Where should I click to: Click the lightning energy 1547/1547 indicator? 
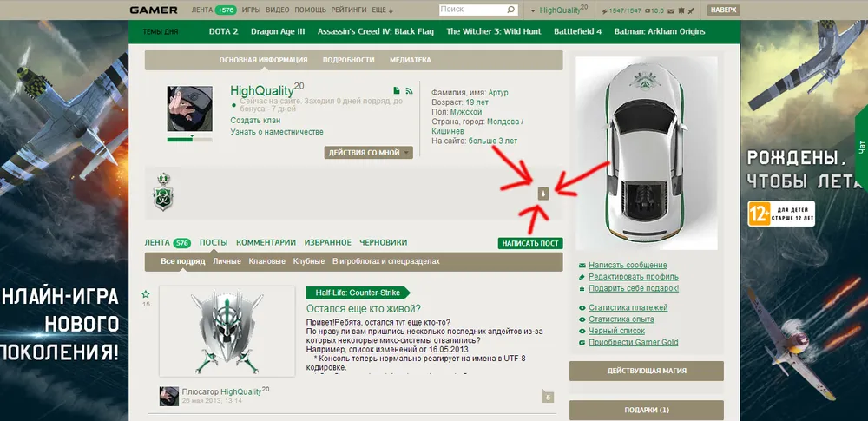[x=622, y=10]
